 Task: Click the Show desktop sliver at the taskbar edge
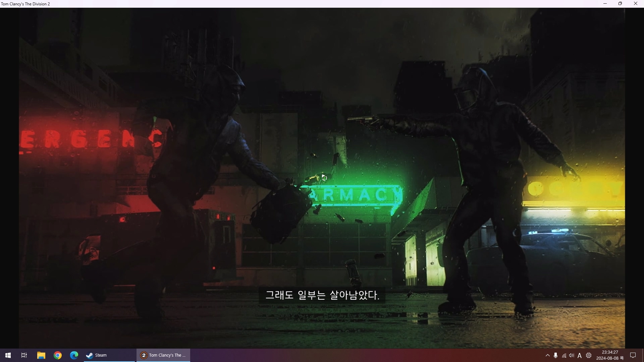tap(643, 355)
